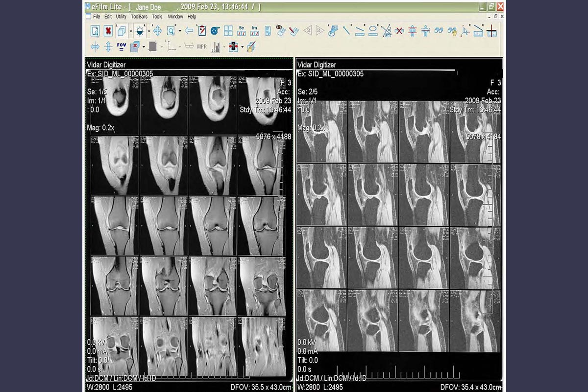Click the 3D volume icon
Viewport: 588px width, 392px height.
(135, 46)
